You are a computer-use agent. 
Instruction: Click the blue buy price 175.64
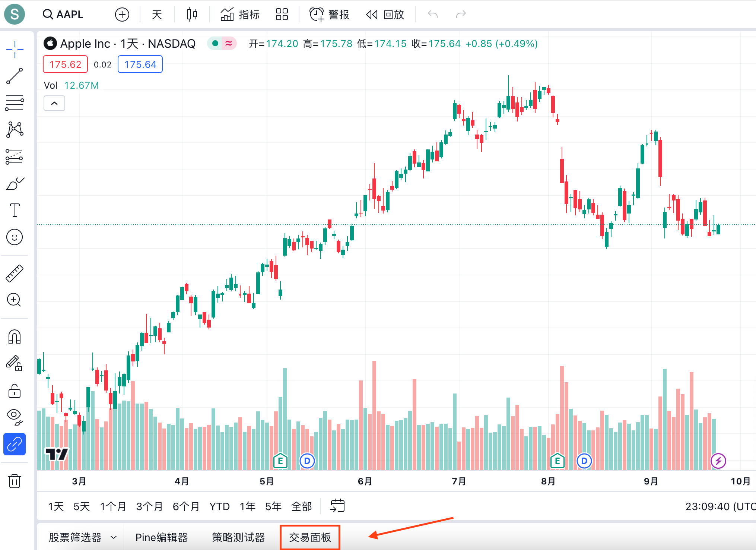(140, 64)
